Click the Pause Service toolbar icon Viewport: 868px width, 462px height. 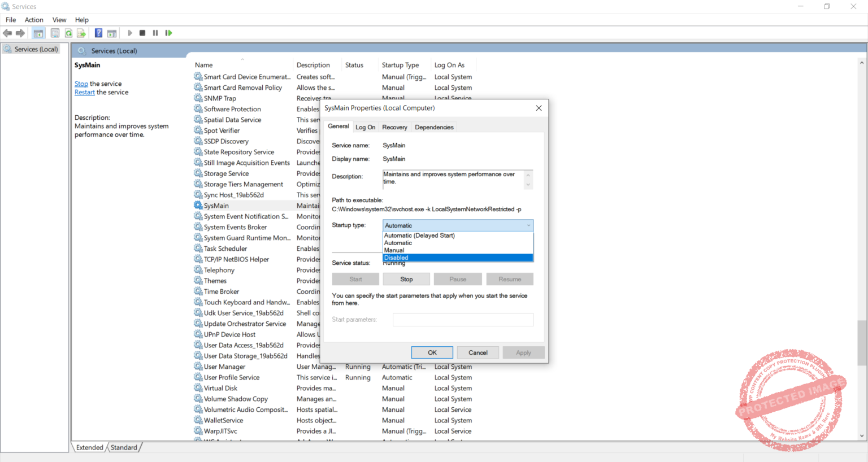[x=155, y=32]
